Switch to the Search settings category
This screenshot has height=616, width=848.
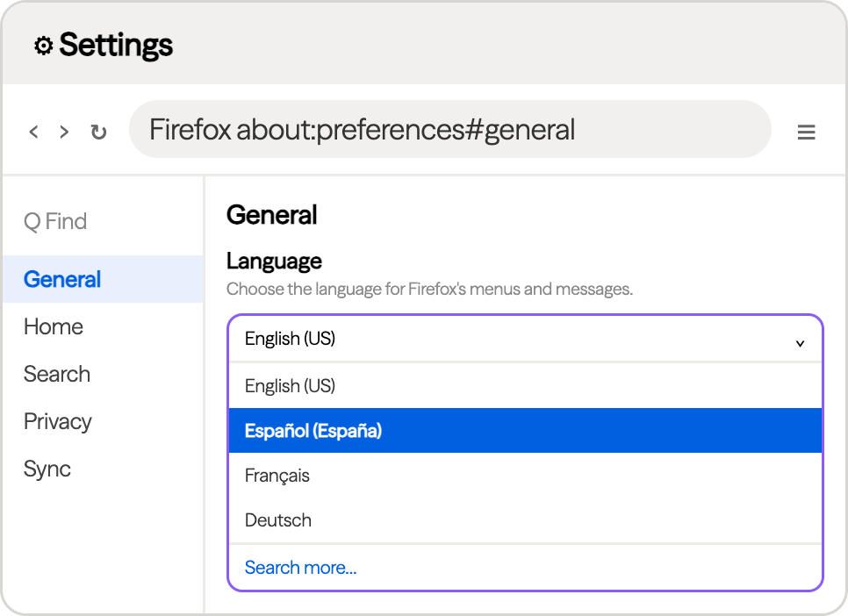(x=103, y=375)
